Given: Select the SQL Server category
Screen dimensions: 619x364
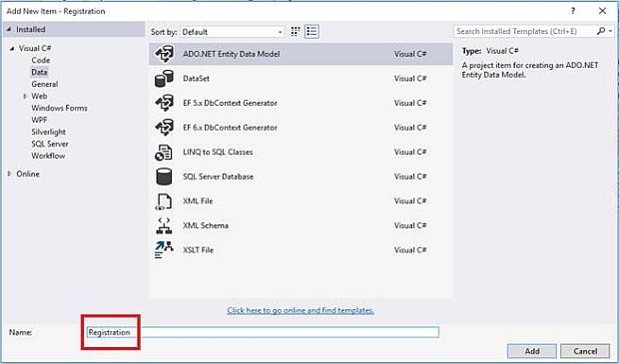Looking at the screenshot, I should (x=50, y=144).
